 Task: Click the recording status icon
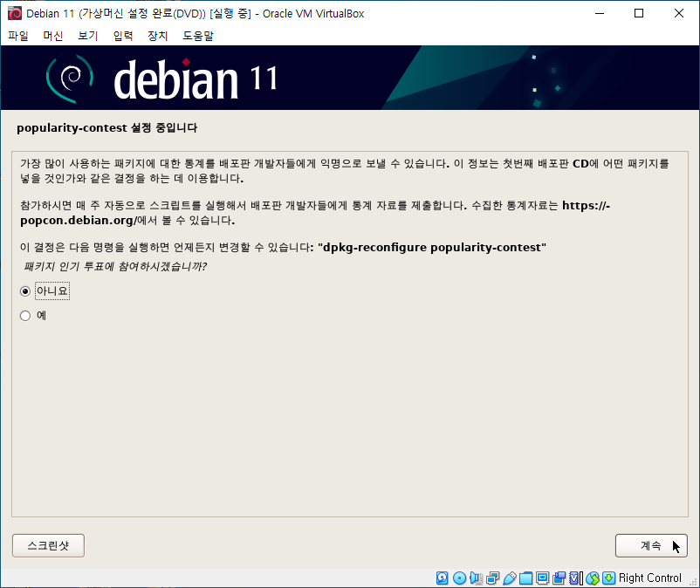[x=559, y=578]
